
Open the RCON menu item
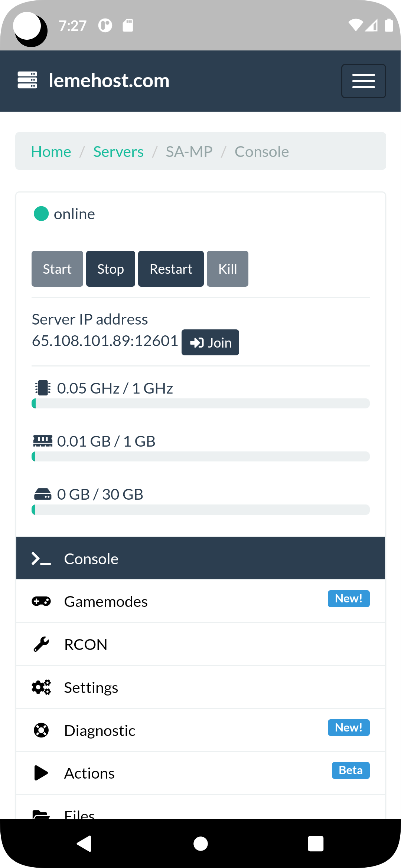[x=200, y=644]
